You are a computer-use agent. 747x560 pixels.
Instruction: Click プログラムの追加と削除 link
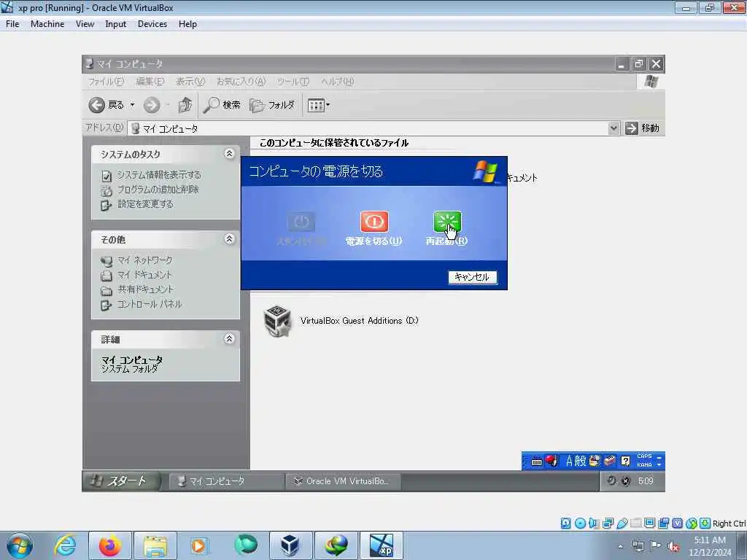point(158,190)
